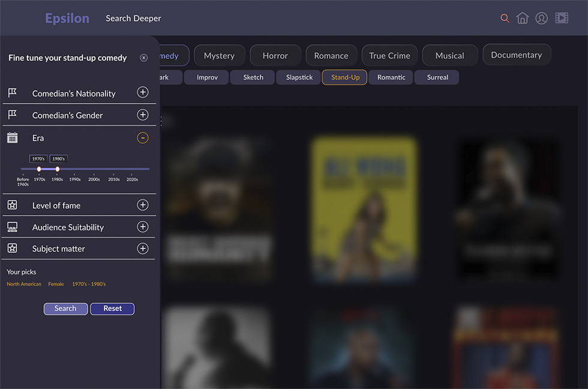Collapse the Era filter section
The width and height of the screenshot is (588, 389).
(143, 138)
